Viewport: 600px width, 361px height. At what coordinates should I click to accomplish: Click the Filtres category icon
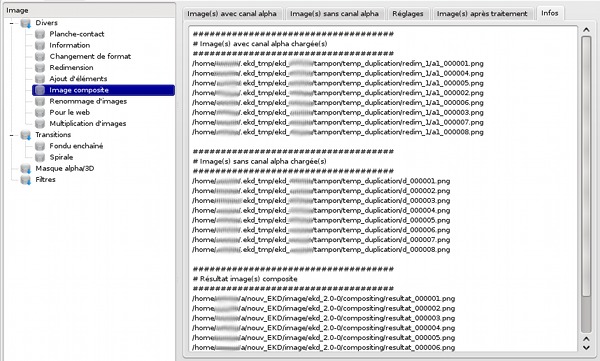[x=26, y=180]
